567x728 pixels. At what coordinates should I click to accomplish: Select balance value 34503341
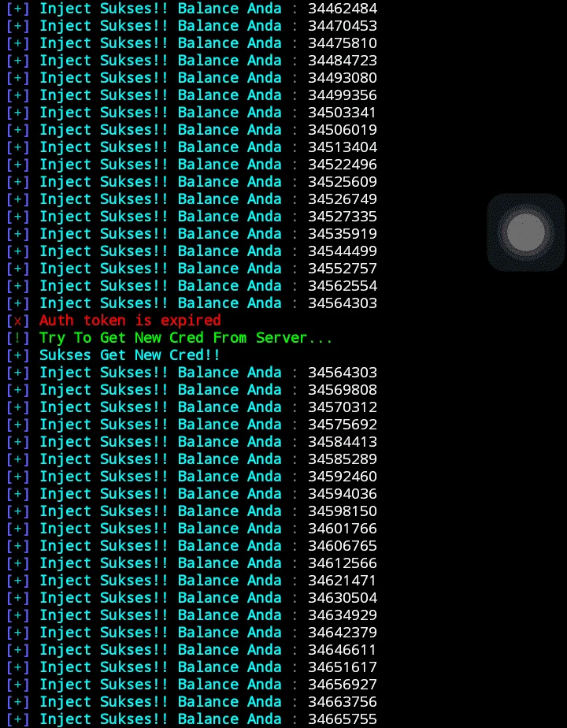click(x=343, y=113)
